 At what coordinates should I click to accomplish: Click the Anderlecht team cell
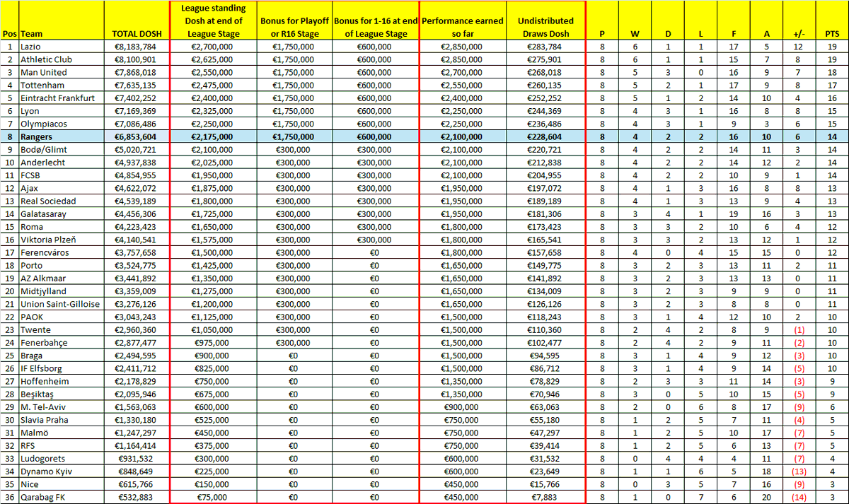62,162
